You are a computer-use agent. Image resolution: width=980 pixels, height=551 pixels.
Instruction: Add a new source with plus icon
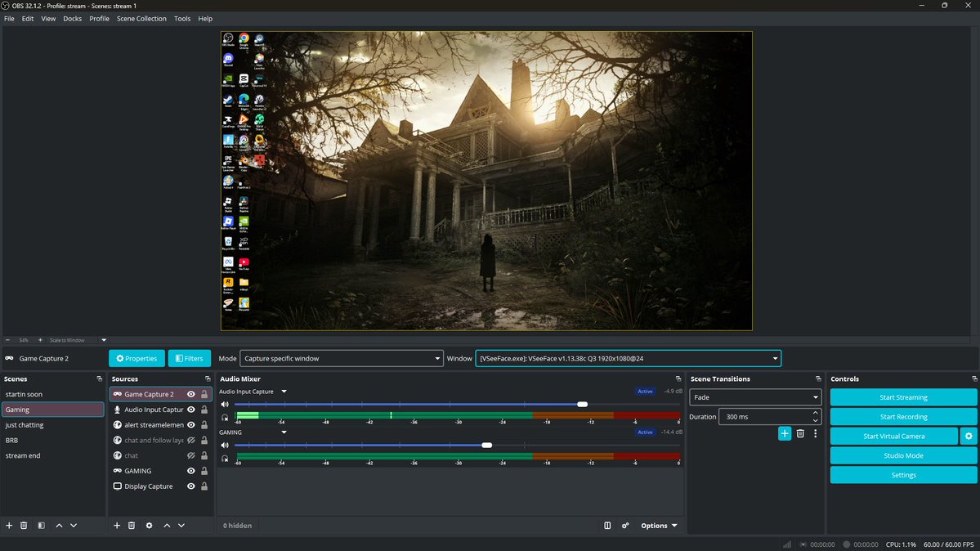pos(117,526)
